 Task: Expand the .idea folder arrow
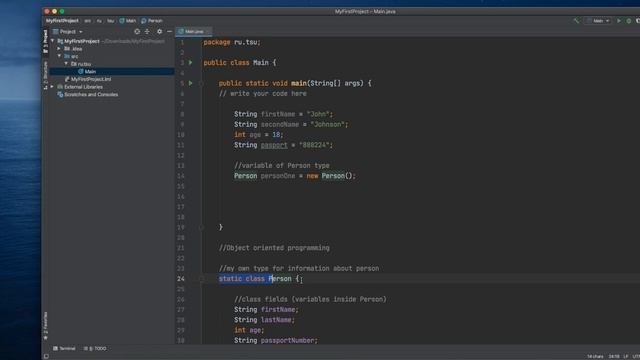pos(59,49)
